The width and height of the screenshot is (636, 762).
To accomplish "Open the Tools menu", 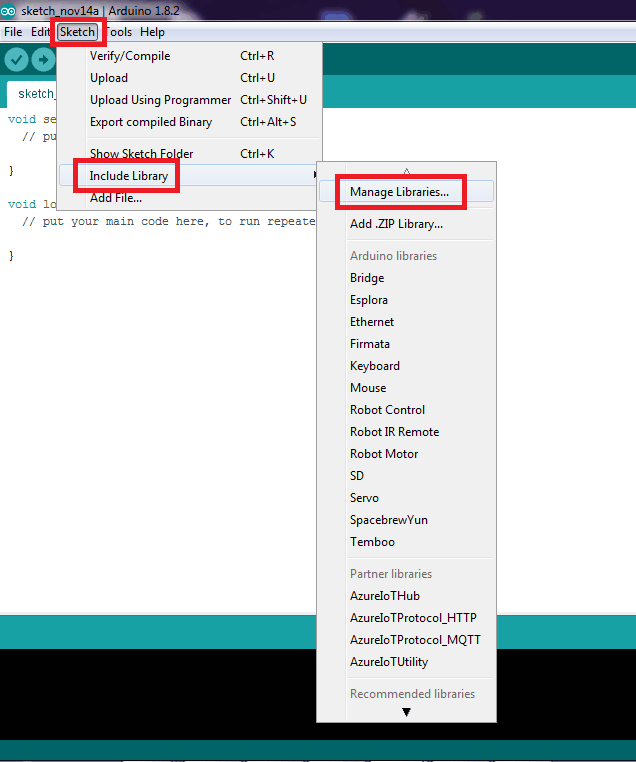I will (119, 32).
